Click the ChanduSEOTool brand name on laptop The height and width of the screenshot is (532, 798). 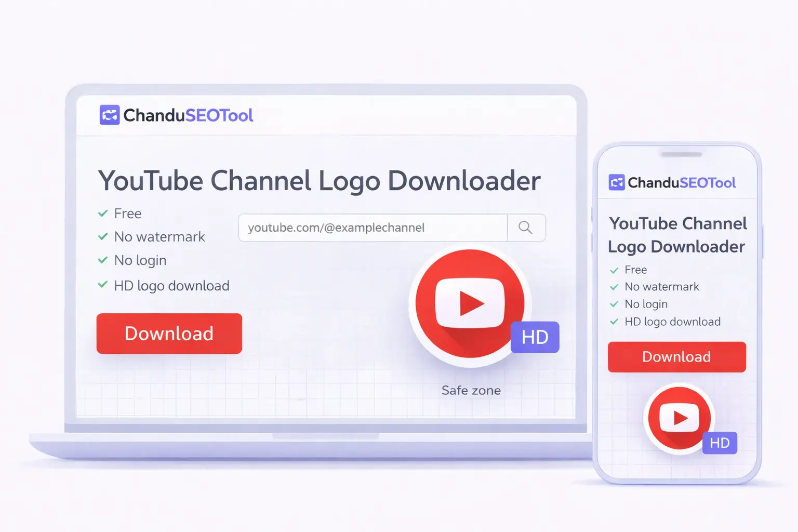click(188, 115)
